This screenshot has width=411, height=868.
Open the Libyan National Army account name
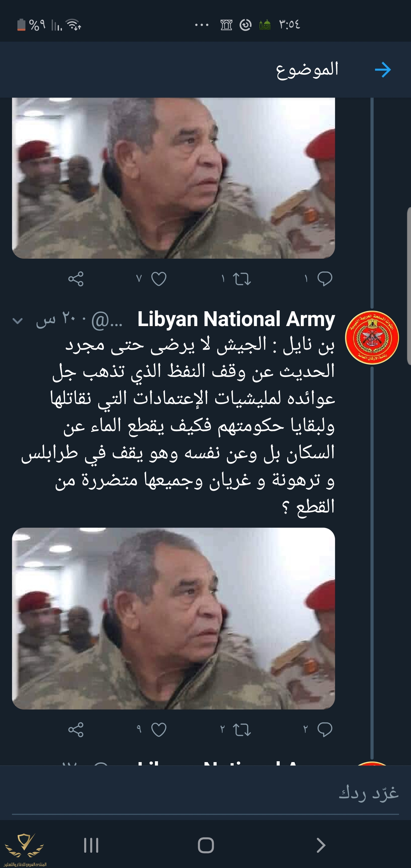pyautogui.click(x=236, y=319)
